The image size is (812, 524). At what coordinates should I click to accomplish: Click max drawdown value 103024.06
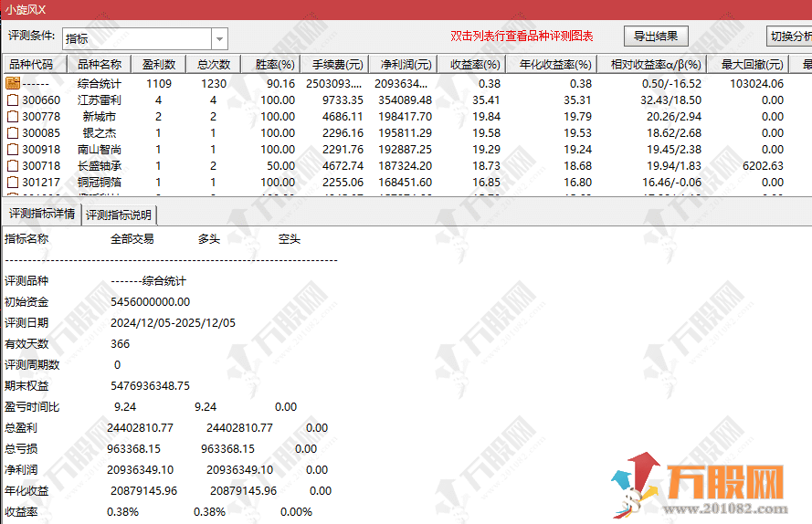(756, 83)
